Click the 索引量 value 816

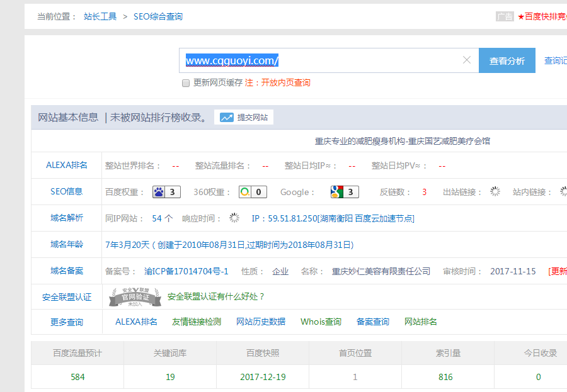[x=445, y=377]
